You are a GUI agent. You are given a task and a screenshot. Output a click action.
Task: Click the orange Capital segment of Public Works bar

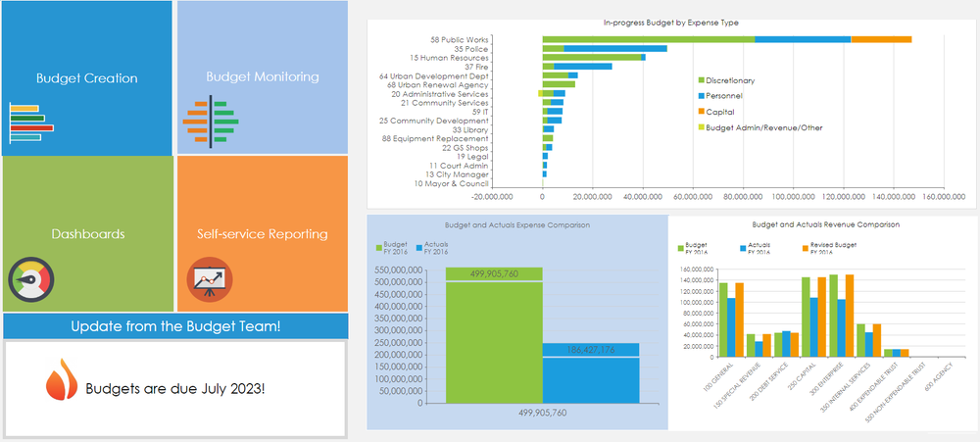click(x=881, y=39)
